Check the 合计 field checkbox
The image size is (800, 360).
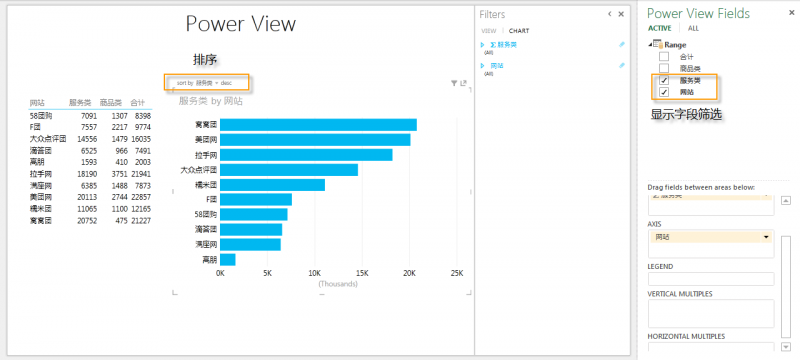664,57
